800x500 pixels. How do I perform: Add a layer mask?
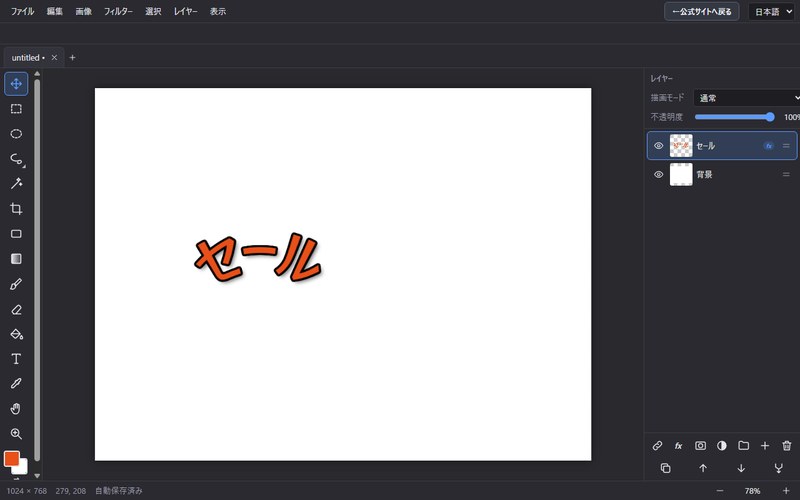pyautogui.click(x=701, y=446)
